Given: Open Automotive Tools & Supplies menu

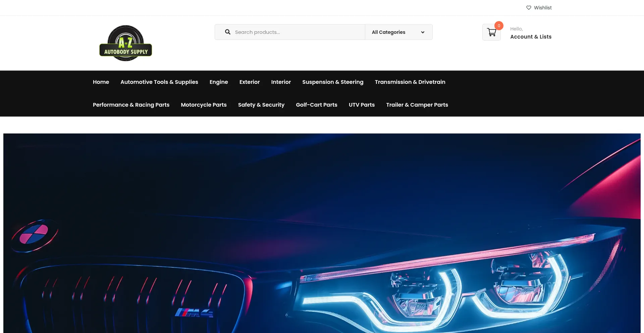Looking at the screenshot, I should tap(159, 82).
